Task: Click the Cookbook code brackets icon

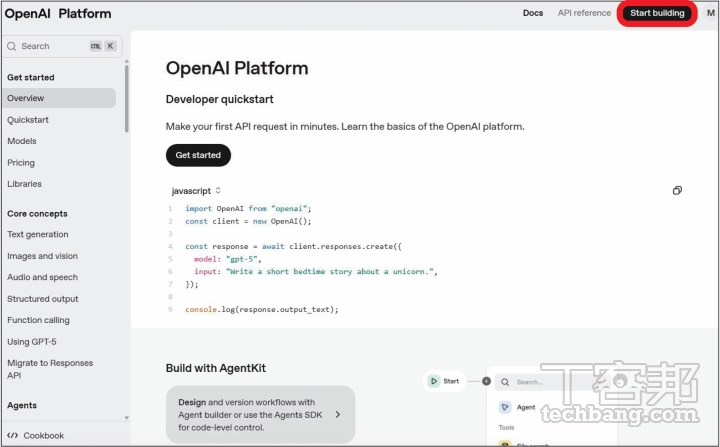Action: (12, 435)
